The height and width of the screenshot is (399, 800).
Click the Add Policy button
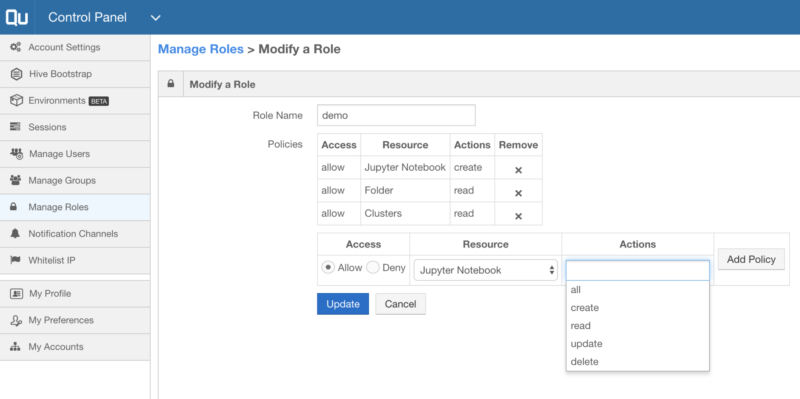point(751,259)
